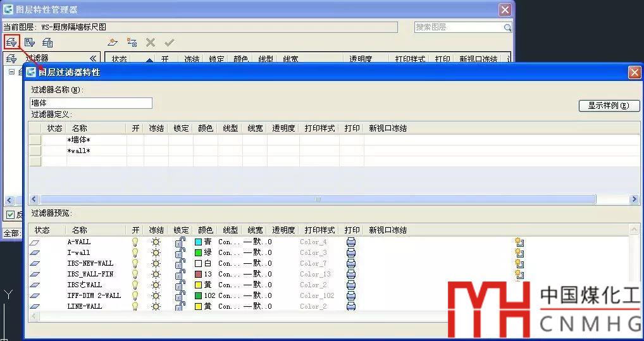Select the LINE-WALL layer name
The width and height of the screenshot is (644, 341).
[x=84, y=306]
